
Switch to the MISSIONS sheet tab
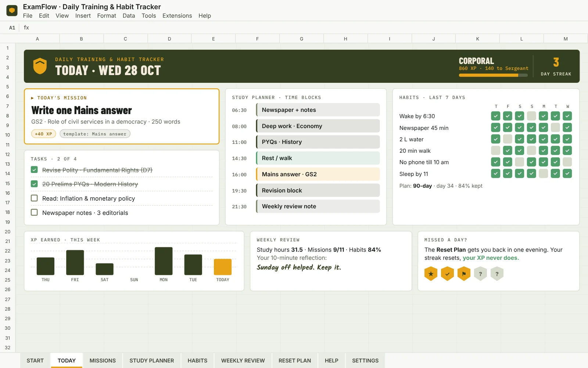tap(103, 361)
